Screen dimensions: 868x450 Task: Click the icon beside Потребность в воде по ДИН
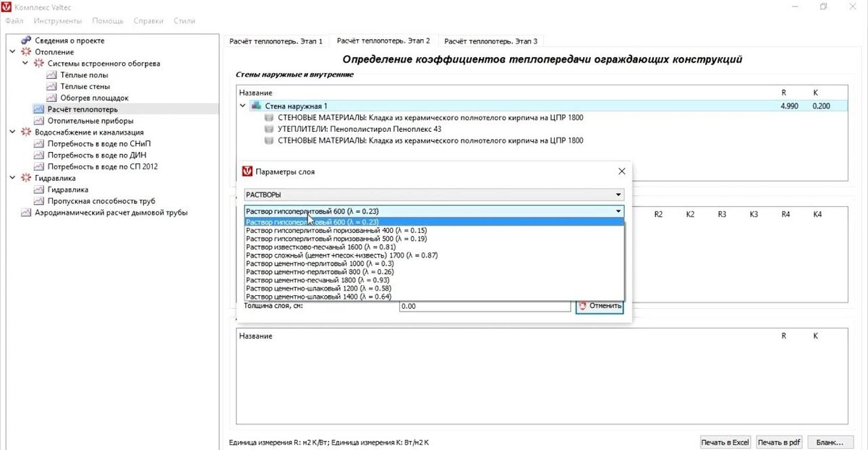pyautogui.click(x=39, y=155)
